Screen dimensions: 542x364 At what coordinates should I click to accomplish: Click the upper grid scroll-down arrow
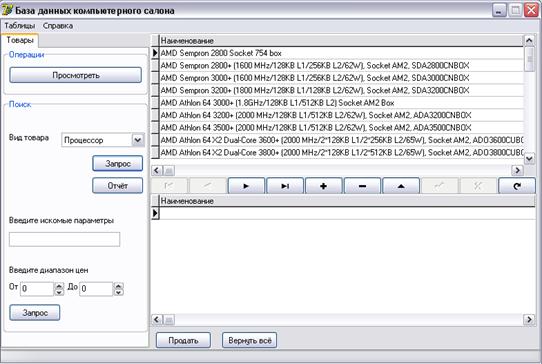[529, 159]
